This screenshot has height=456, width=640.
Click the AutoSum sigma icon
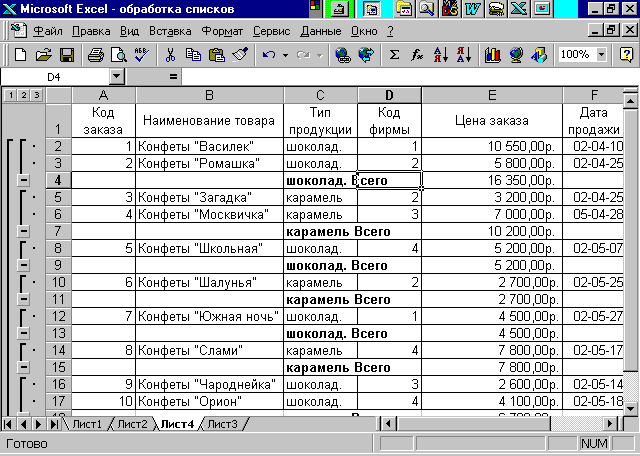click(x=394, y=54)
